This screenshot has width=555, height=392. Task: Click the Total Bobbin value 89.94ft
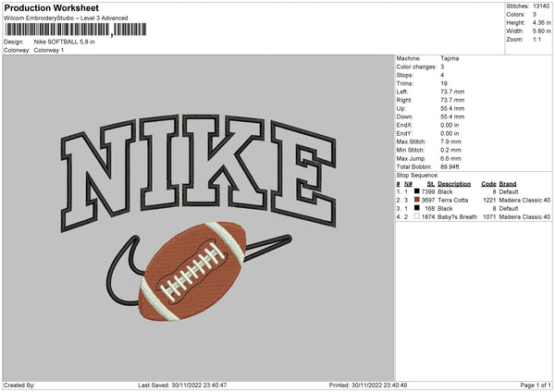(x=450, y=167)
